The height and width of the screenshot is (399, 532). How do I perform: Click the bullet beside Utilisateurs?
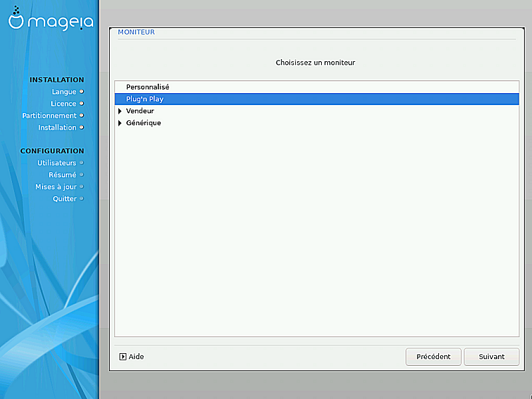(81, 163)
